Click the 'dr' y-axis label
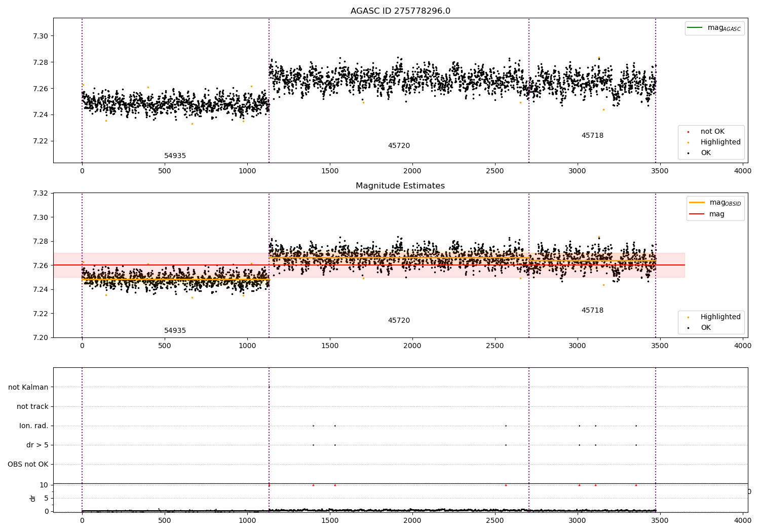This screenshot has height=532, width=760. tap(33, 498)
